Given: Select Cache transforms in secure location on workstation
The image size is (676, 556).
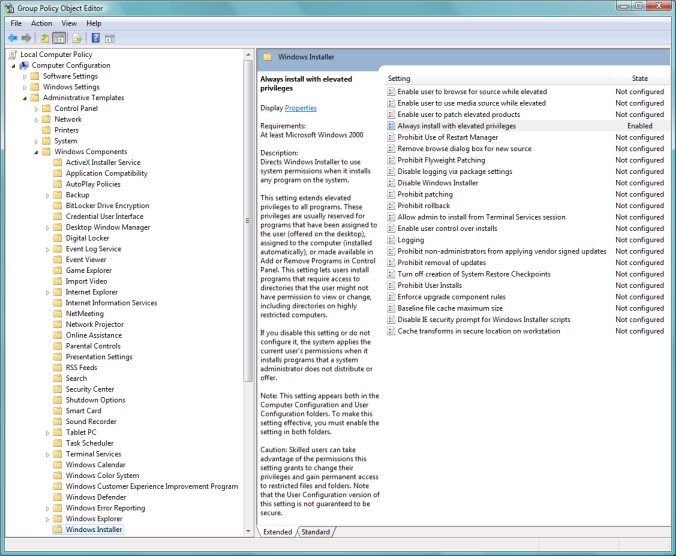Looking at the screenshot, I should pos(479,331).
